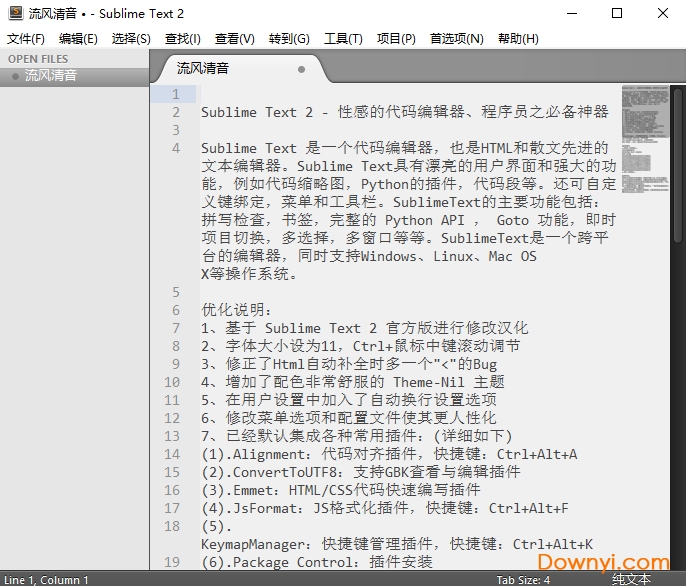Click the unsaved dot on the 流风清音 tab
Image resolution: width=686 pixels, height=586 pixels.
coord(302,70)
